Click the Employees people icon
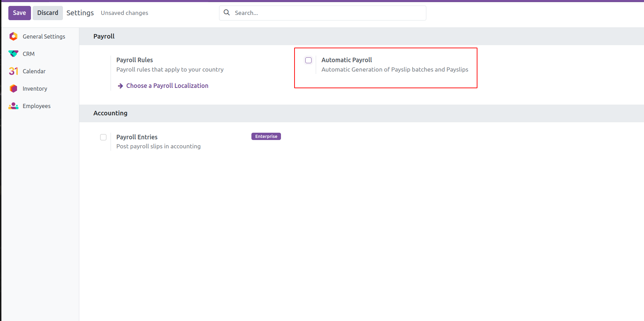 click(x=13, y=106)
